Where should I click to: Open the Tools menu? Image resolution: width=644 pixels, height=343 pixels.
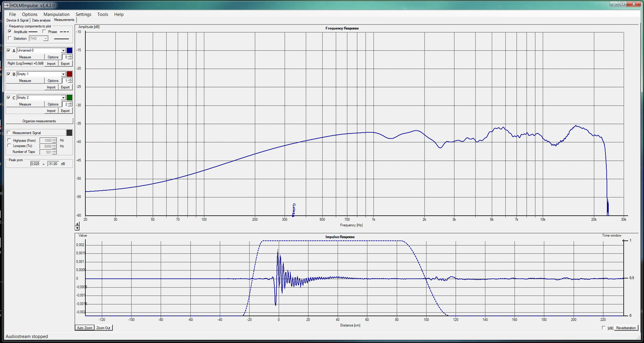point(103,15)
